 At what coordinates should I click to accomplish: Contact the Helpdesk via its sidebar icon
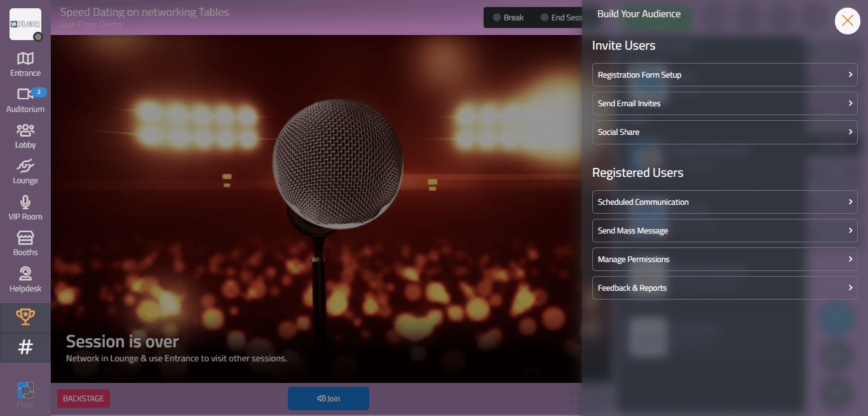click(25, 279)
